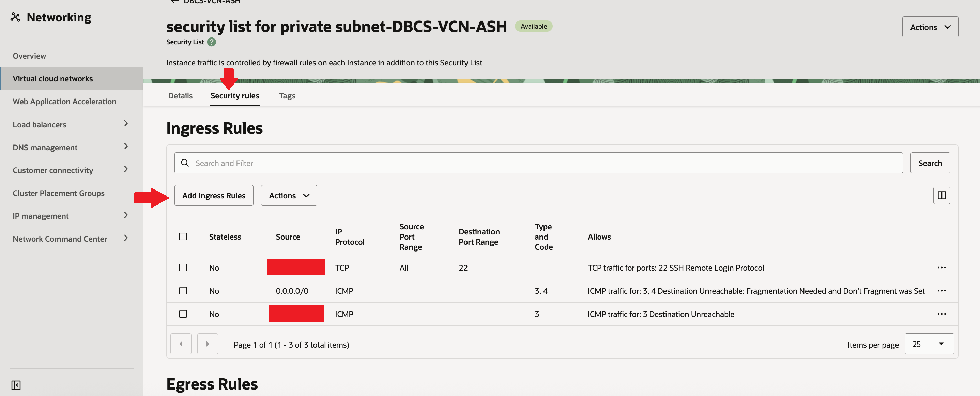Collapse the sidebar with the panel icon
The height and width of the screenshot is (396, 980).
tap(16, 385)
